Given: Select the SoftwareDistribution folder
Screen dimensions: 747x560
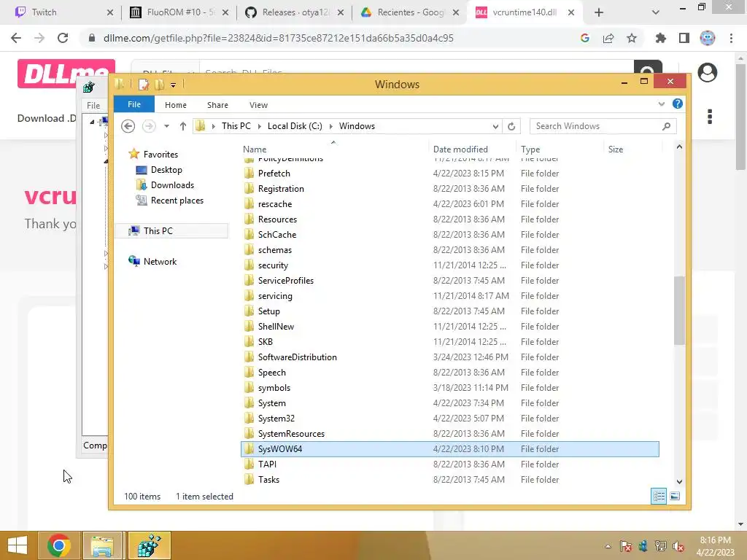Looking at the screenshot, I should (x=449, y=357).
